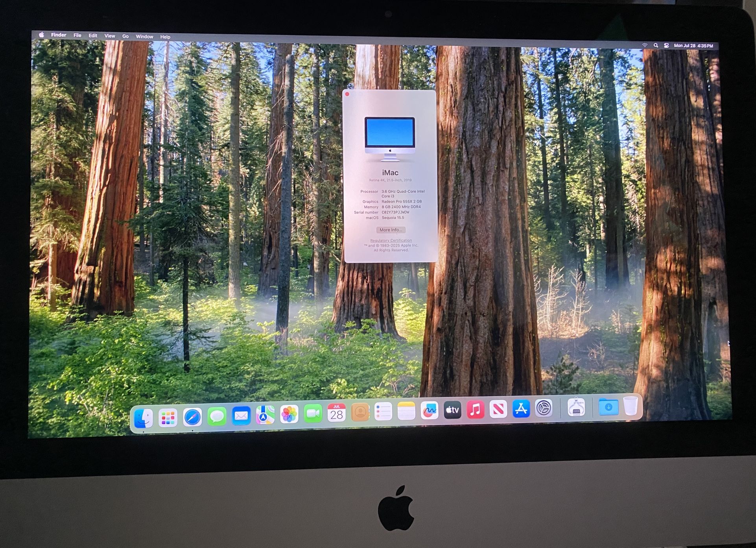The height and width of the screenshot is (548, 756).
Task: Click the Spotlight search icon
Action: [x=656, y=45]
